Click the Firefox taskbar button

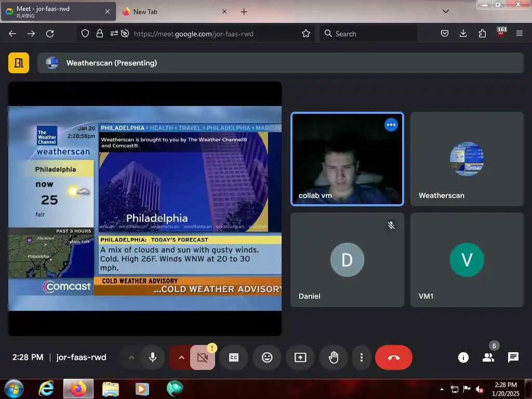pos(78,389)
